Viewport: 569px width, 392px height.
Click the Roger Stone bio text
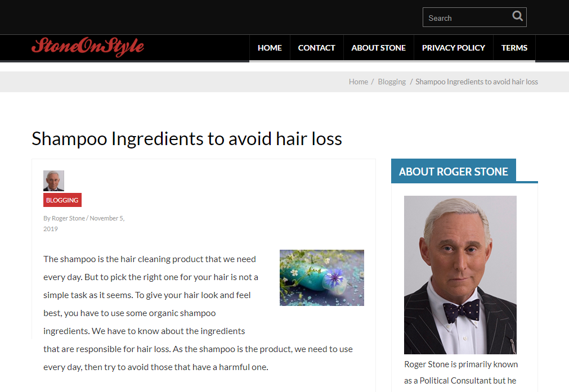pos(461,372)
